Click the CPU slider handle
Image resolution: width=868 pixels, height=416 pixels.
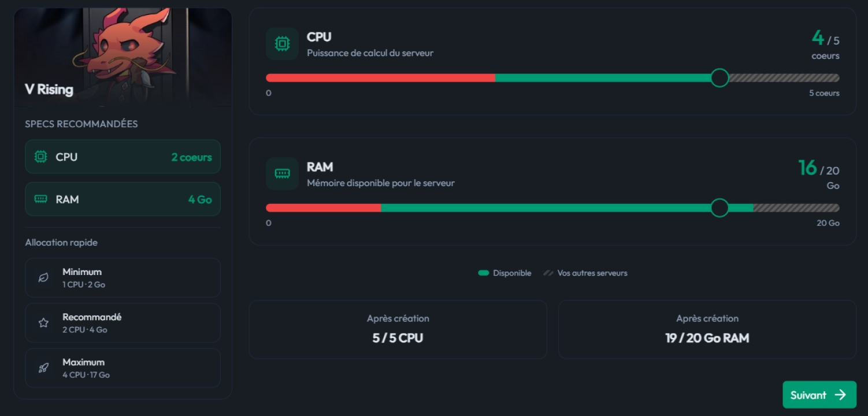pyautogui.click(x=719, y=78)
